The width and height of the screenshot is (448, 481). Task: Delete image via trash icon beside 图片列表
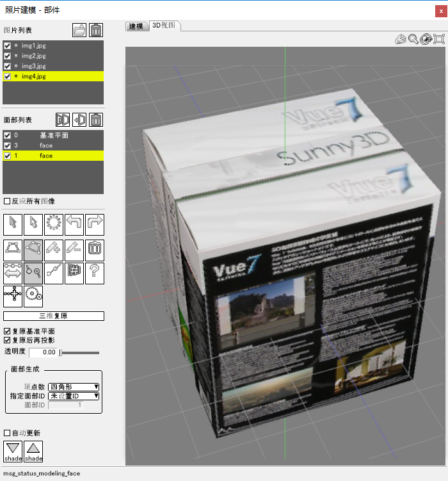coord(96,30)
